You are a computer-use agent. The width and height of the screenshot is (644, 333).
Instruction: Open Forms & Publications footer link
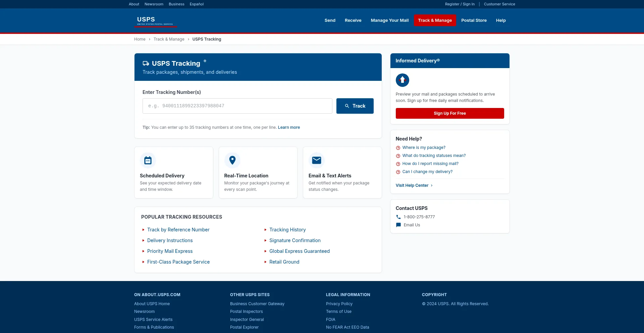click(154, 327)
